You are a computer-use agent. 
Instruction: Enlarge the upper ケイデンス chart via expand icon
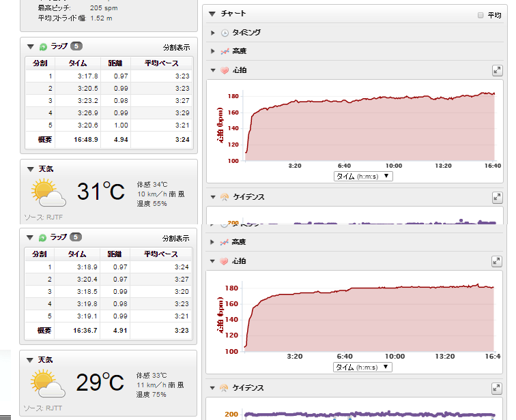(x=498, y=197)
